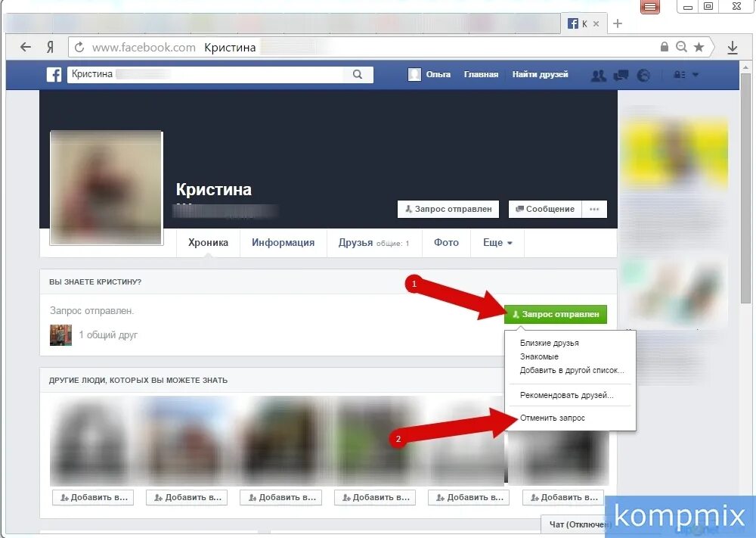
Task: Select Знакомые in dropdown menu
Action: click(x=539, y=356)
